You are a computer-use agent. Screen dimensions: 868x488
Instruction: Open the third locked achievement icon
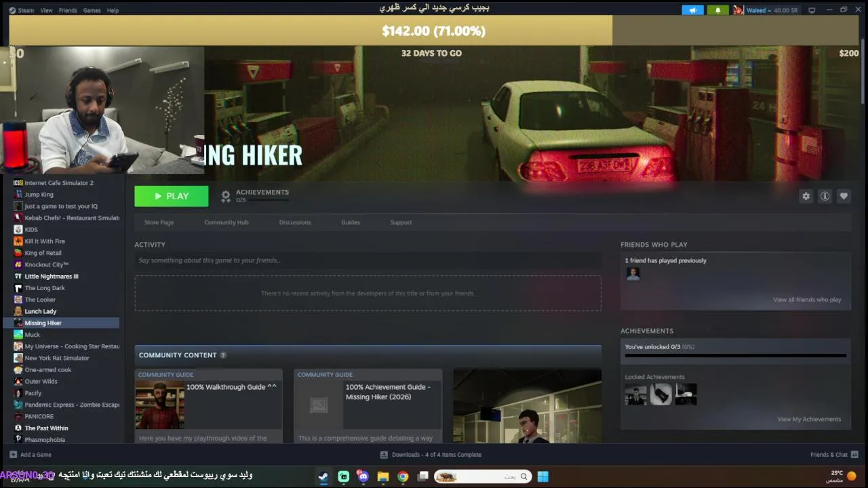(x=686, y=394)
